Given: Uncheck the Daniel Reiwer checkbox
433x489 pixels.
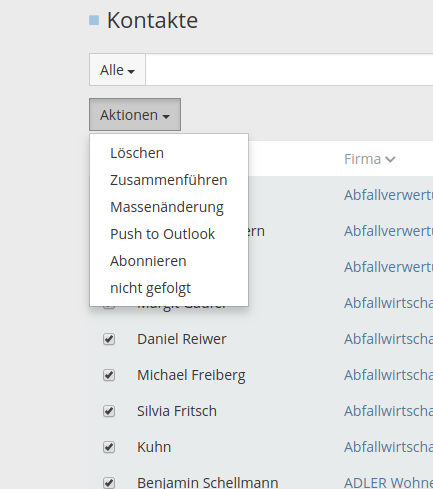Looking at the screenshot, I should tap(109, 339).
